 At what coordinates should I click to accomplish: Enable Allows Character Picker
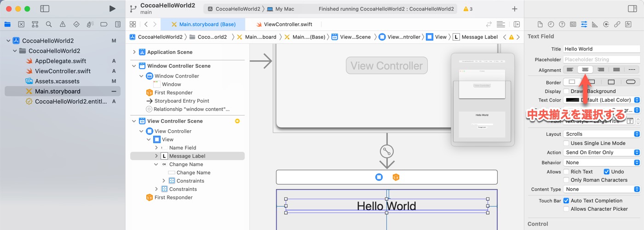pos(566,209)
